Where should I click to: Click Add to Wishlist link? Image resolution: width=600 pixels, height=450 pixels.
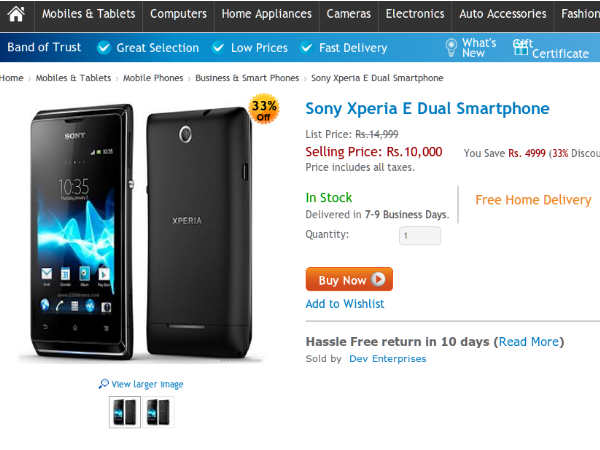tap(345, 304)
